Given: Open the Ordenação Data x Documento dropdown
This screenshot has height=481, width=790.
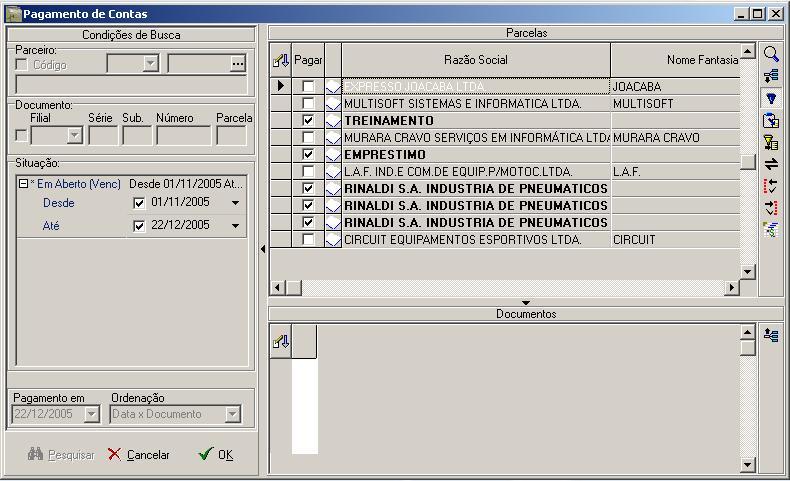Looking at the screenshot, I should [x=232, y=415].
